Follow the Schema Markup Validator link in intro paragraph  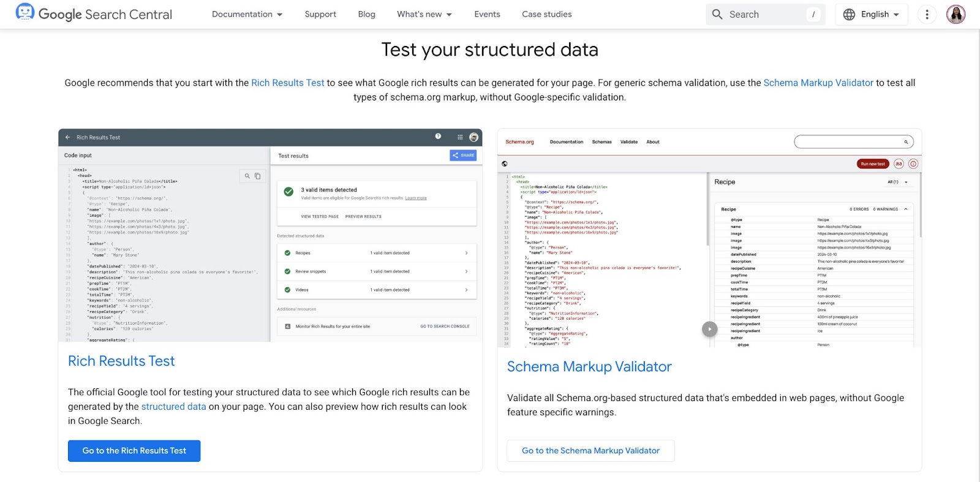[x=818, y=83]
